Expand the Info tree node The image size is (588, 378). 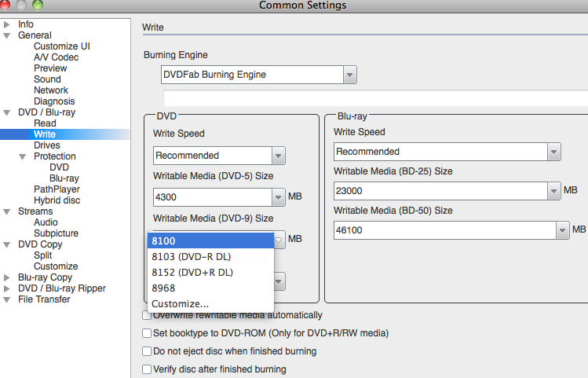coord(7,24)
